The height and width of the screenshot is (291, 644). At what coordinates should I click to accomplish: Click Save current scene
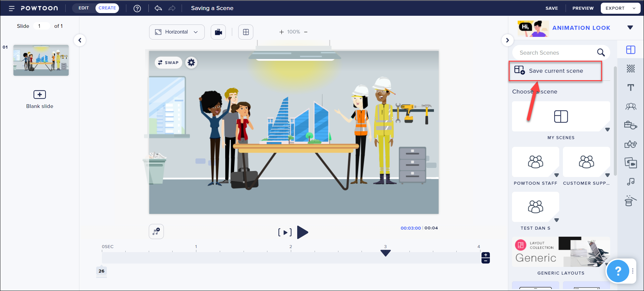coord(556,71)
